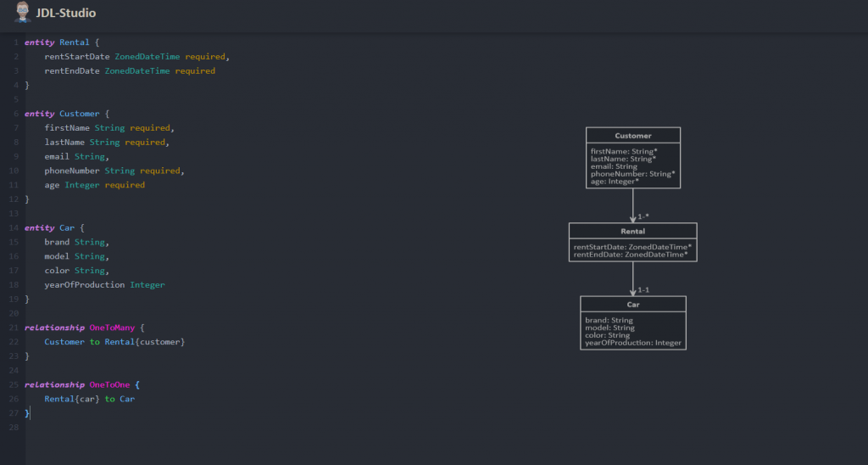Click "entity" keyword on editor line 6
868x465 pixels.
[39, 114]
